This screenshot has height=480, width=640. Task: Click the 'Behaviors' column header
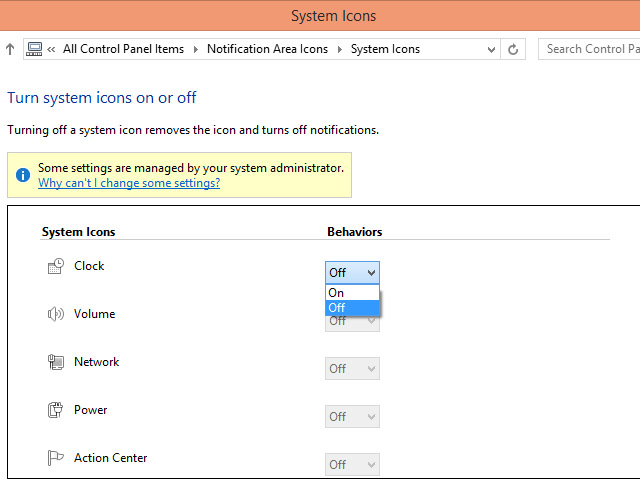355,232
